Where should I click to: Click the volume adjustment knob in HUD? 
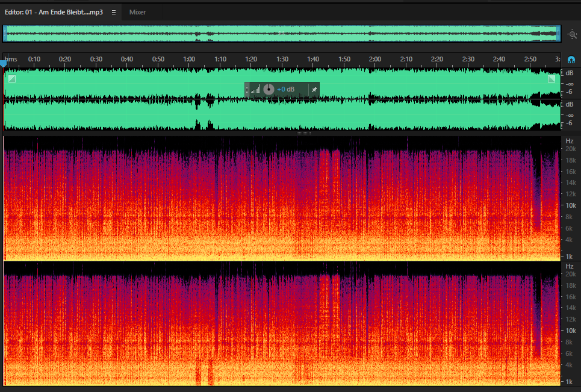(x=269, y=89)
